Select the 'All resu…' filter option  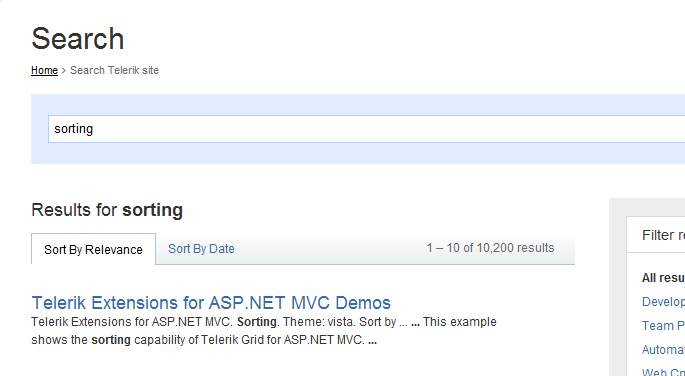click(x=663, y=278)
